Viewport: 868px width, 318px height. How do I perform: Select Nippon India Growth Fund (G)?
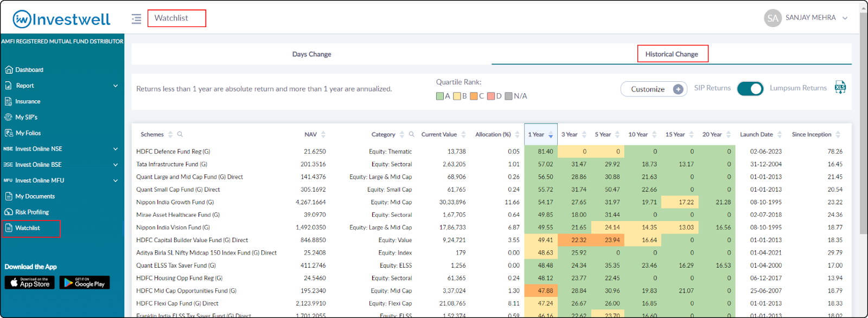[175, 202]
